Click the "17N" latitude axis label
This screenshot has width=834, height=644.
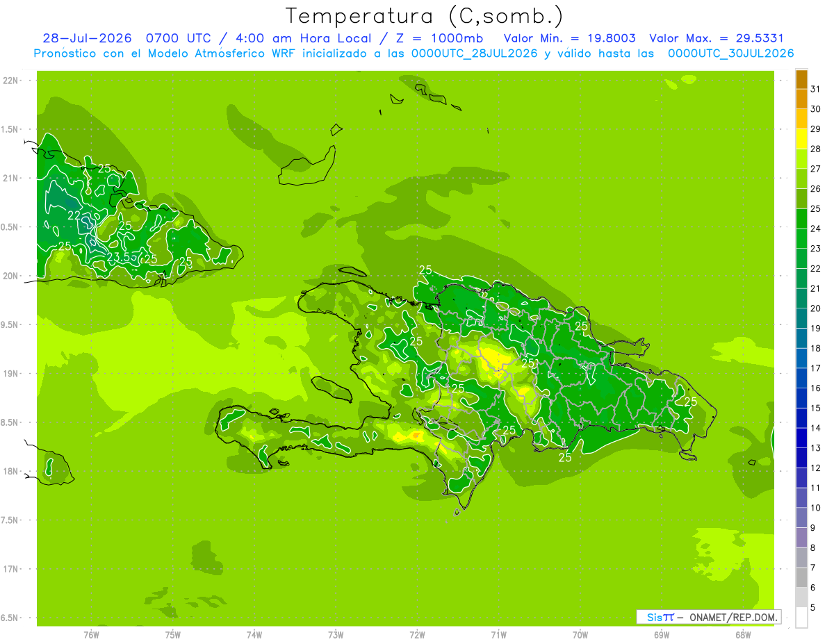pyautogui.click(x=10, y=569)
